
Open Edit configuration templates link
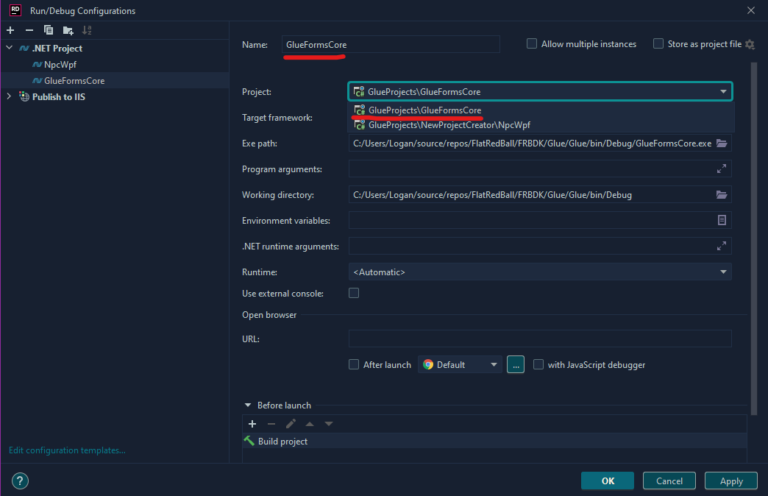[67, 450]
